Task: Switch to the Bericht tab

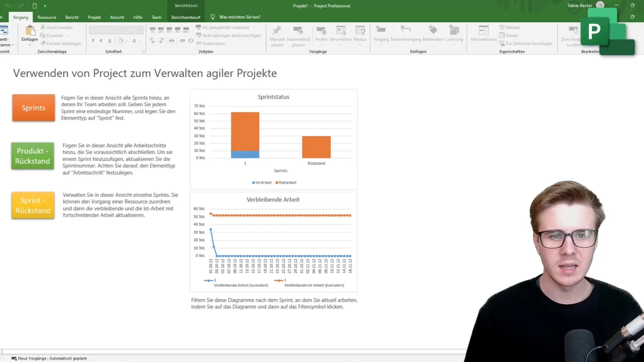Action: [72, 17]
